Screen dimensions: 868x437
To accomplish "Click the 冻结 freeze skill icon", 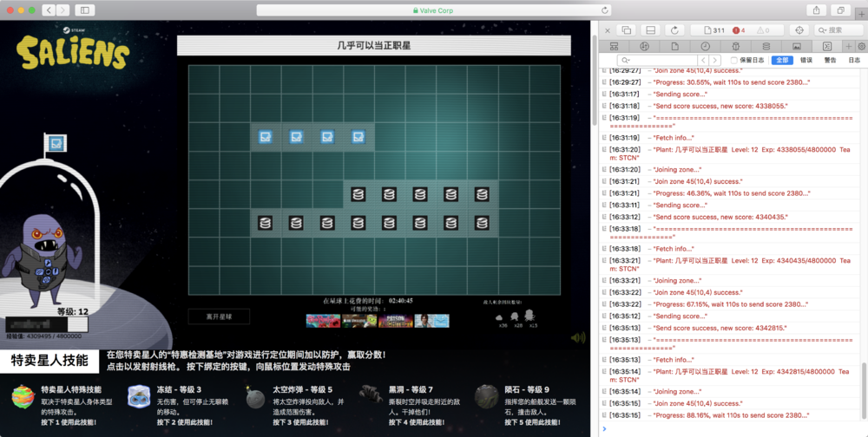I will pos(139,396).
